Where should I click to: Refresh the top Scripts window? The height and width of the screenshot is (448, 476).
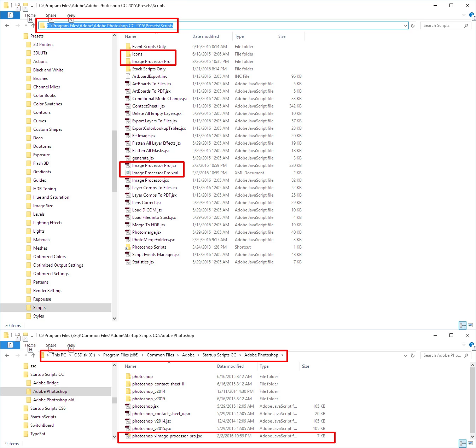tap(413, 25)
